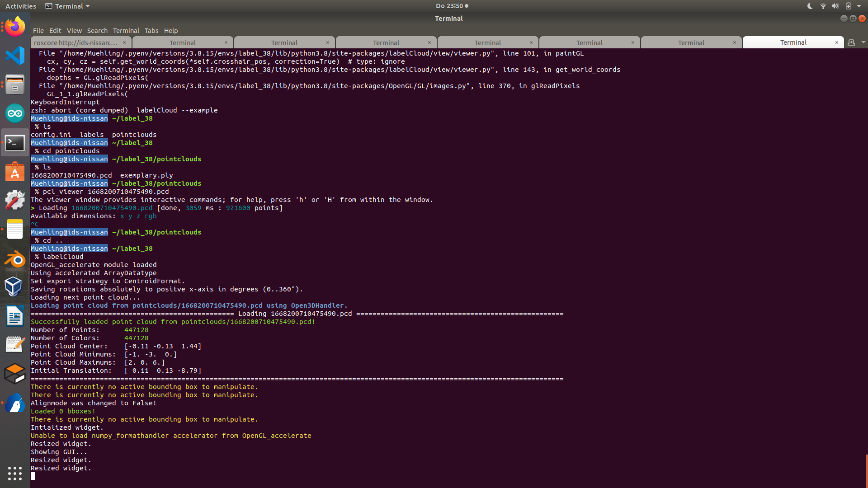Open Visual Studio Code from the dock
The height and width of the screenshot is (488, 868).
pos(15,56)
